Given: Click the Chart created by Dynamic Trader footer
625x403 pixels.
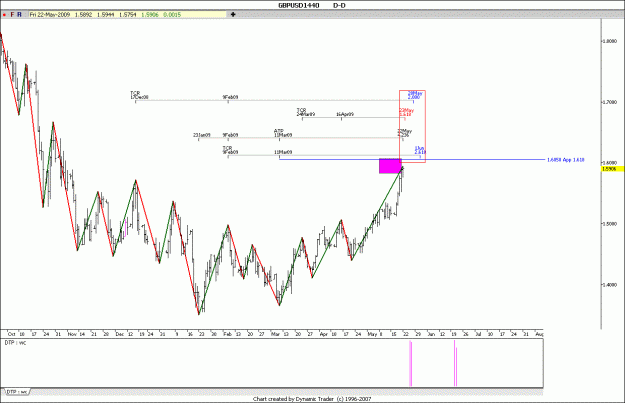Looking at the screenshot, I should click(x=312, y=399).
